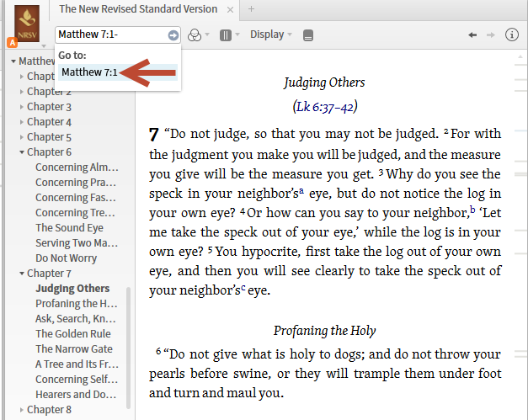Open Profaning the H… section
This screenshot has width=528, height=420.
coord(77,304)
